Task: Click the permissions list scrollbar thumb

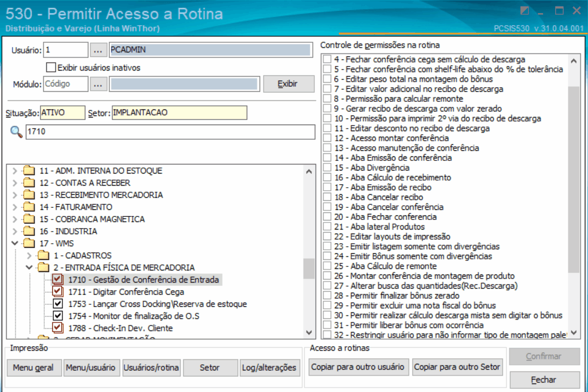Action: point(574,179)
